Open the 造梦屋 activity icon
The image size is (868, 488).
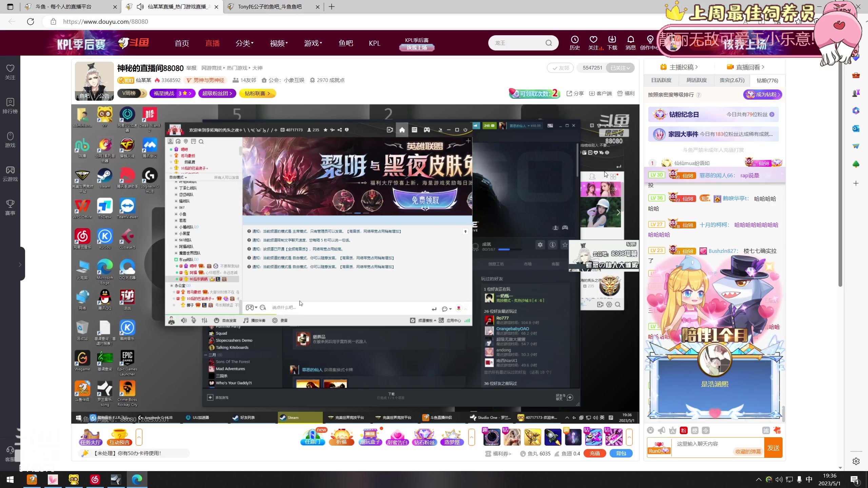coord(452,437)
